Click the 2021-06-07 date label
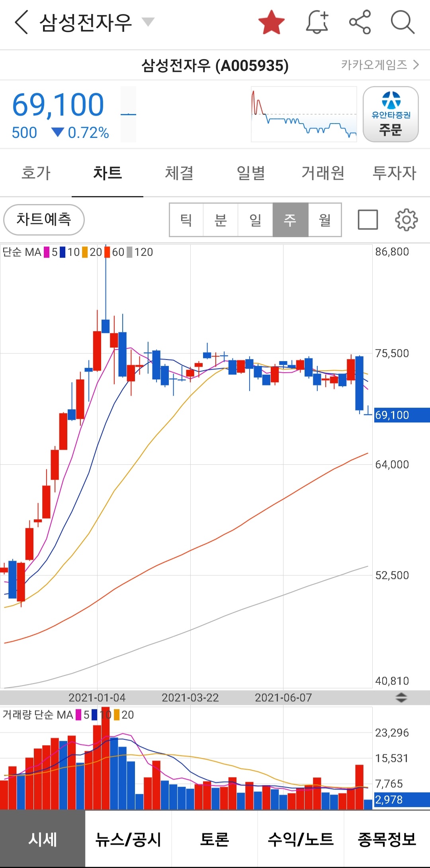The height and width of the screenshot is (868, 430). click(283, 697)
